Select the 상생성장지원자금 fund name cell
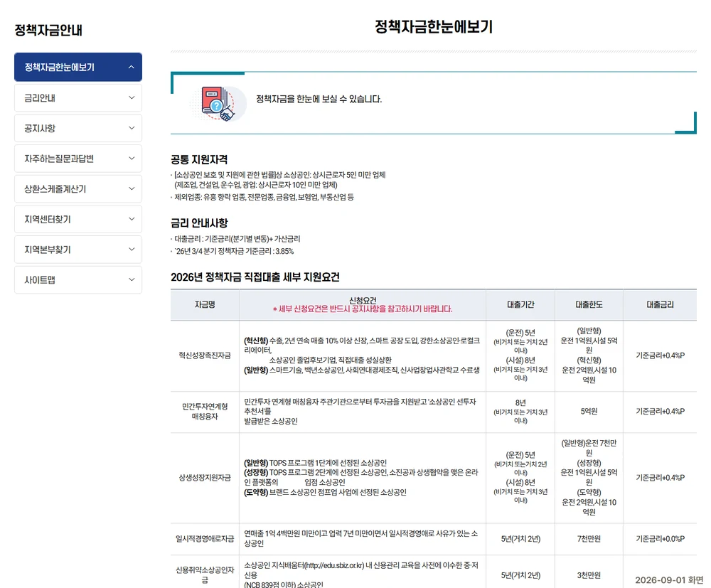 click(205, 478)
